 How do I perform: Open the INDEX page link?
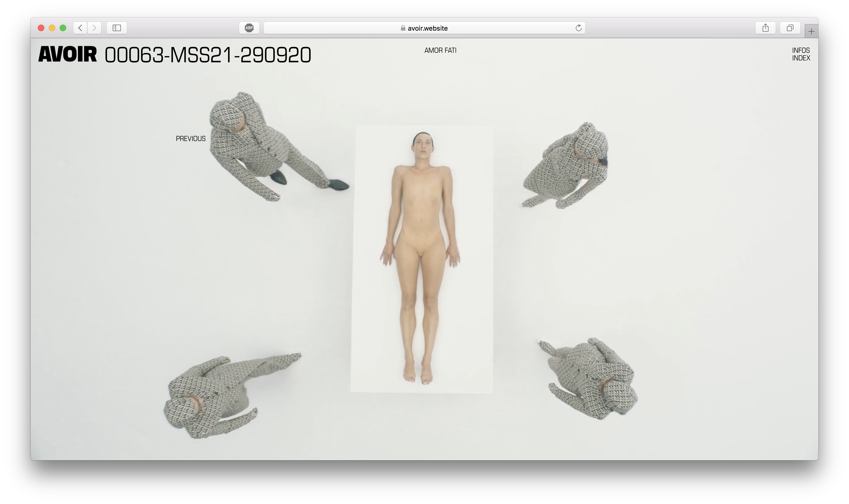click(801, 58)
